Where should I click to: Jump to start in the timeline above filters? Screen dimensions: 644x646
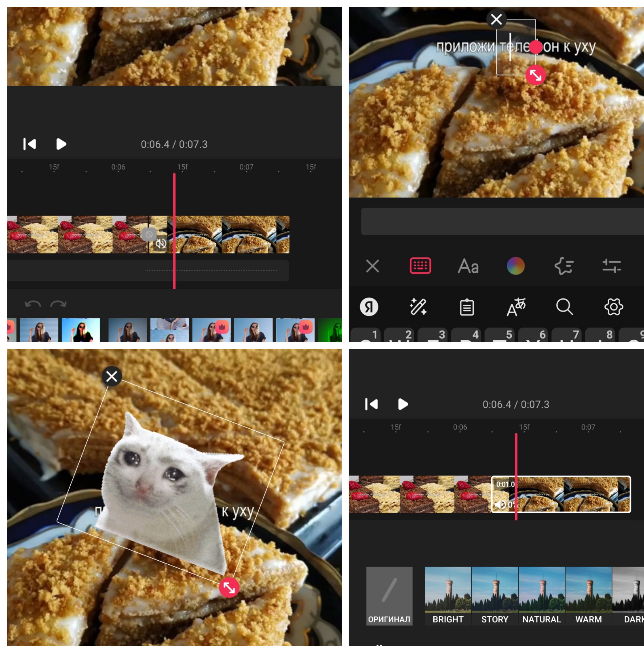pyautogui.click(x=371, y=404)
